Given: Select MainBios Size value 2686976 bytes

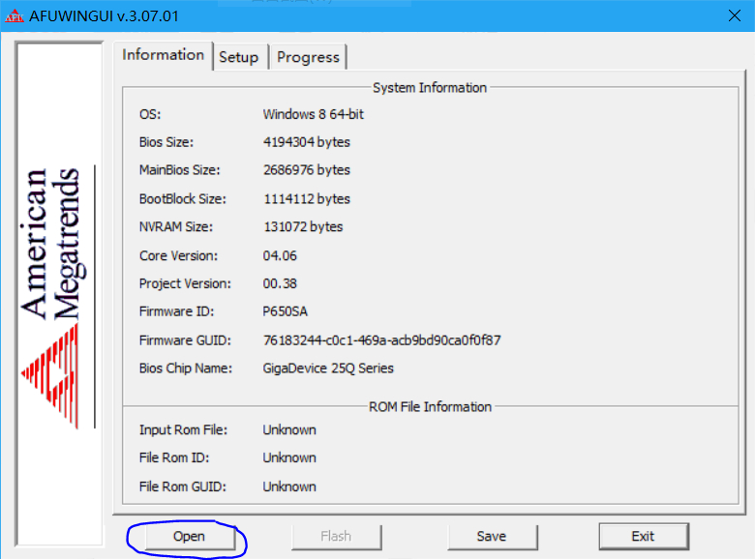Looking at the screenshot, I should (x=306, y=170).
